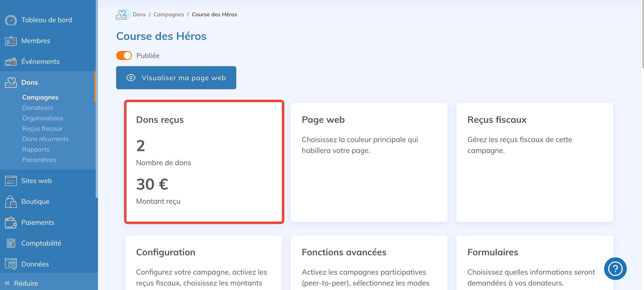Image resolution: width=644 pixels, height=290 pixels.
Task: Open Reçus fiscaux submenu item
Action: [x=42, y=128]
